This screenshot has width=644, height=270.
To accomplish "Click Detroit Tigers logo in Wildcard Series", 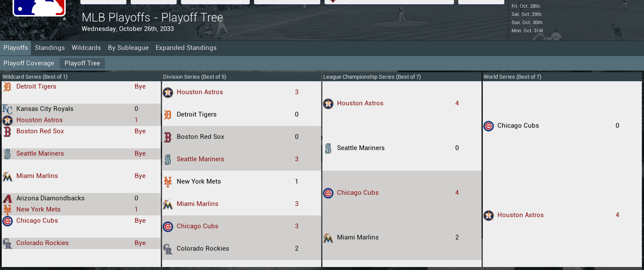I will 7,87.
